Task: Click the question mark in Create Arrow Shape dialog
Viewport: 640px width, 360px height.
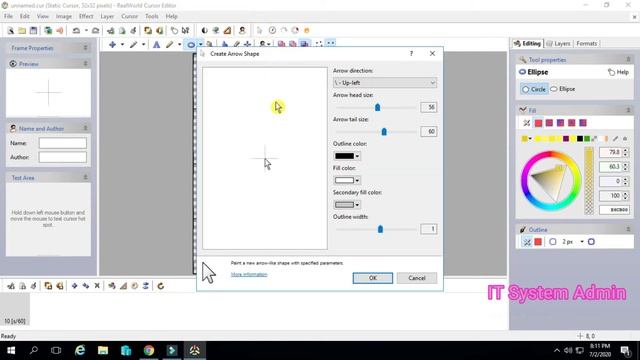Action: click(411, 53)
